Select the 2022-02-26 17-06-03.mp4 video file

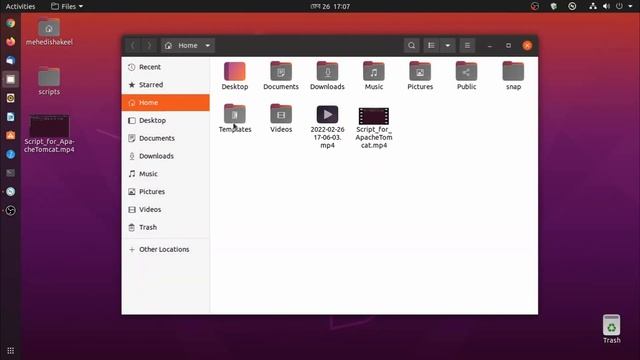(x=327, y=114)
